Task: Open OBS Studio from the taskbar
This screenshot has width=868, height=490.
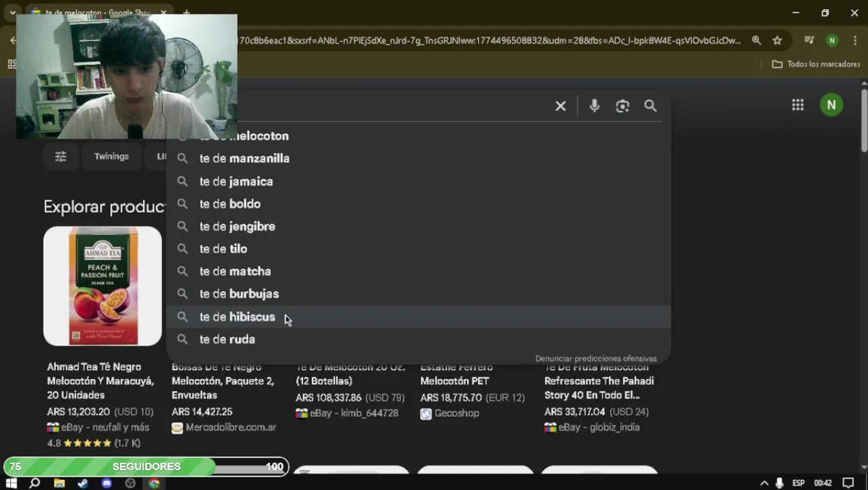Action: [x=131, y=483]
